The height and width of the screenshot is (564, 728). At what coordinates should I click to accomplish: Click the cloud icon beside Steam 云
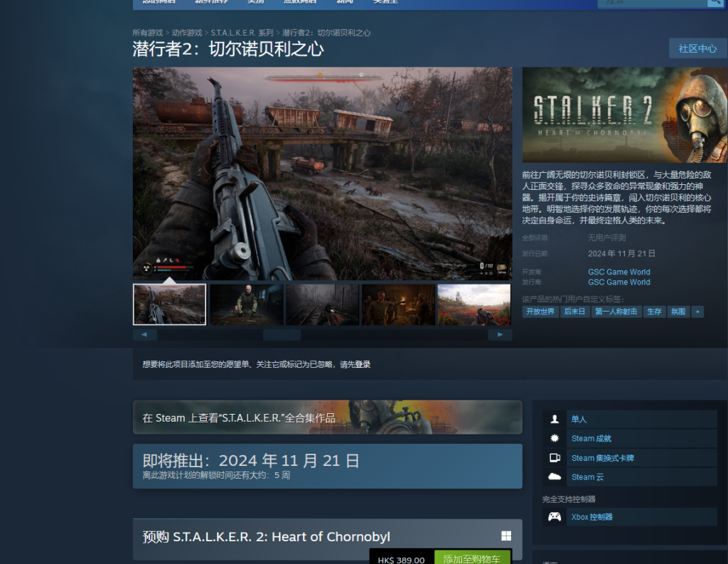555,477
